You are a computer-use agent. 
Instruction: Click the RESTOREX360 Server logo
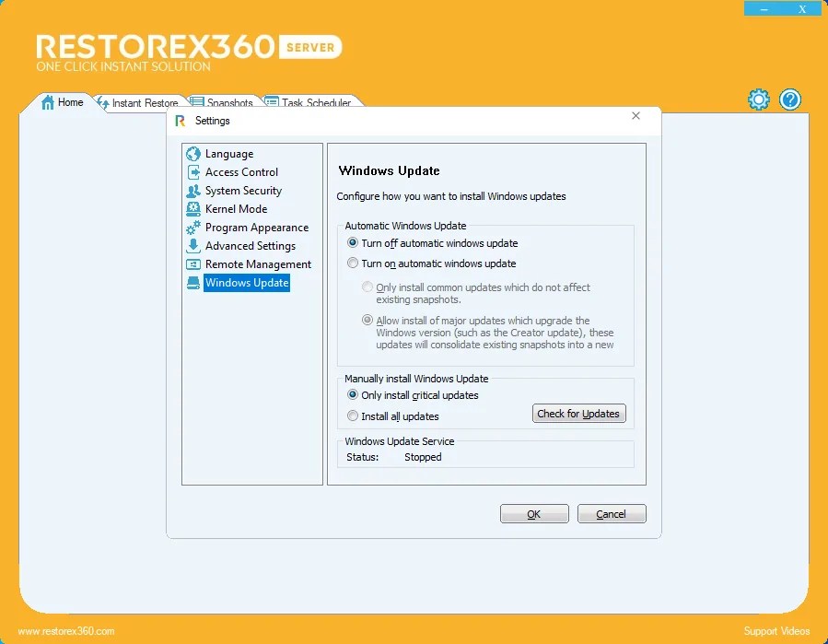pos(189,53)
